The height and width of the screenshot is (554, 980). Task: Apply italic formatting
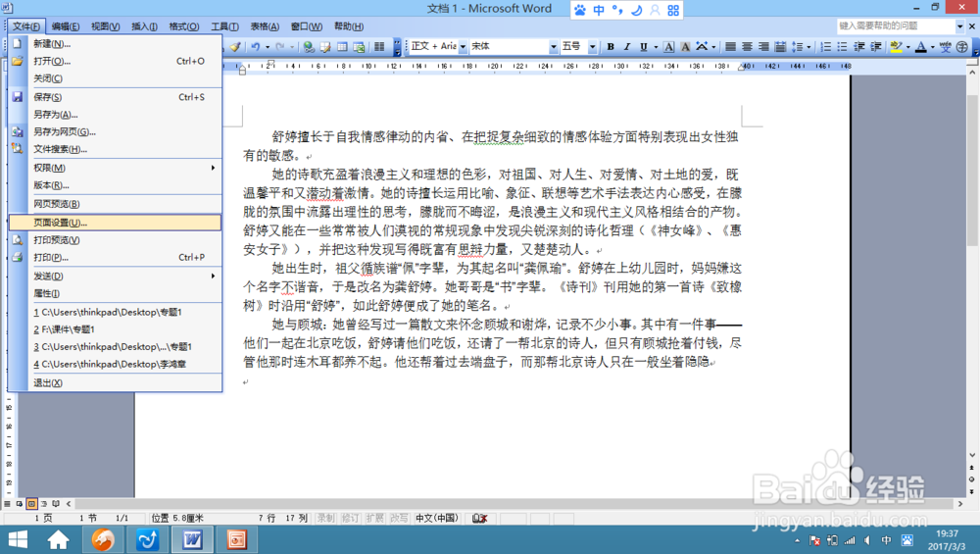click(627, 47)
